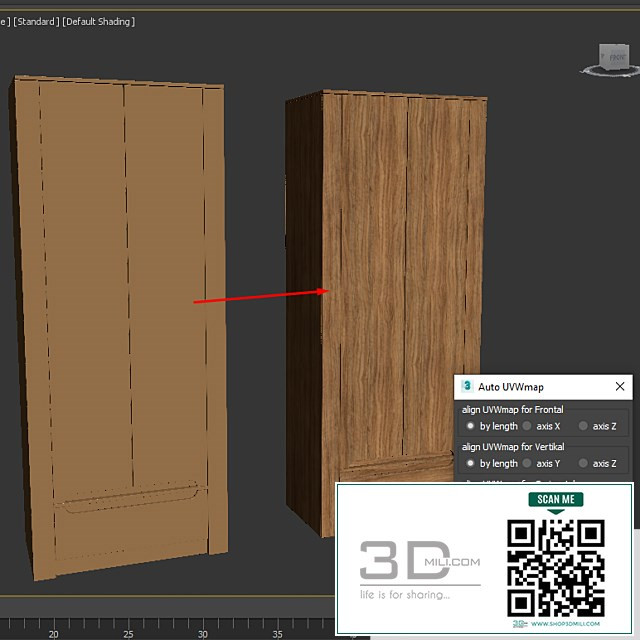Choose axis Y for Vertikal UVWmap
Screen dimensions: 640x640
pos(527,463)
